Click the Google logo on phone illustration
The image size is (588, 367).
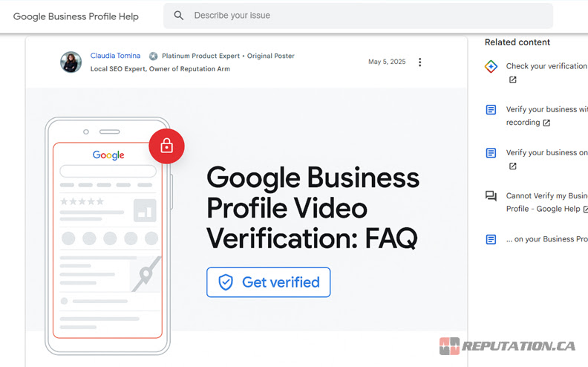108,155
